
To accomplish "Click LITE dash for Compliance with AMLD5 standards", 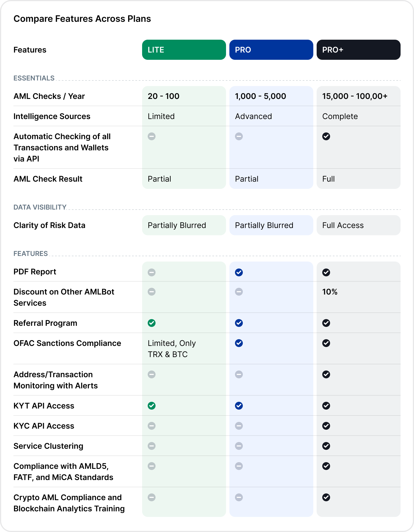I will pos(152,466).
